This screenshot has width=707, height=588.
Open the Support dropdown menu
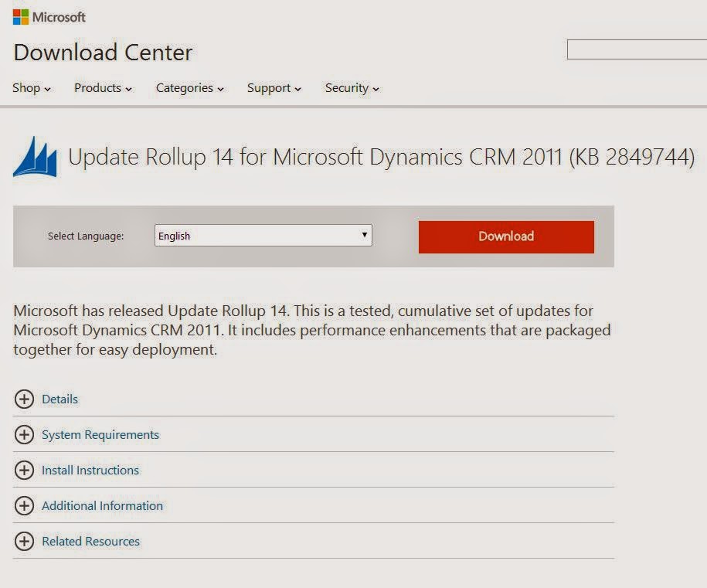coord(274,88)
